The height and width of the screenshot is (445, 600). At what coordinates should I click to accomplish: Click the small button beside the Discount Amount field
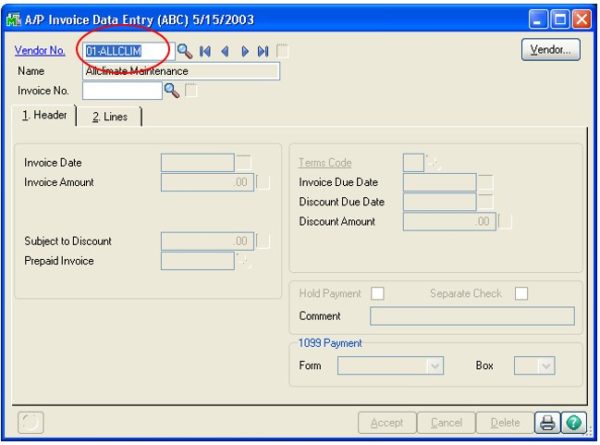pyautogui.click(x=505, y=222)
